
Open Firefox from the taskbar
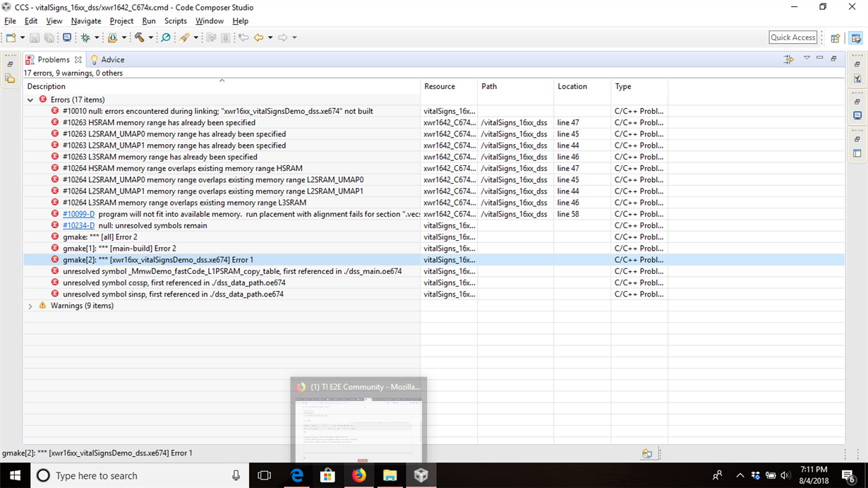tap(359, 475)
